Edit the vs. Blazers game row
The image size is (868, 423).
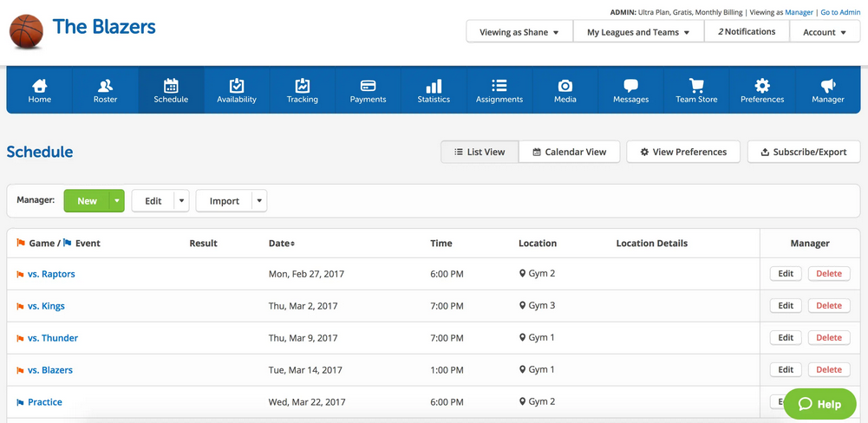pyautogui.click(x=786, y=370)
